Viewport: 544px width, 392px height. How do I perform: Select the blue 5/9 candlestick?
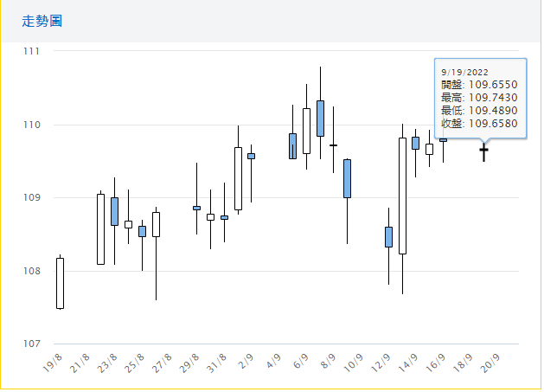pos(292,145)
